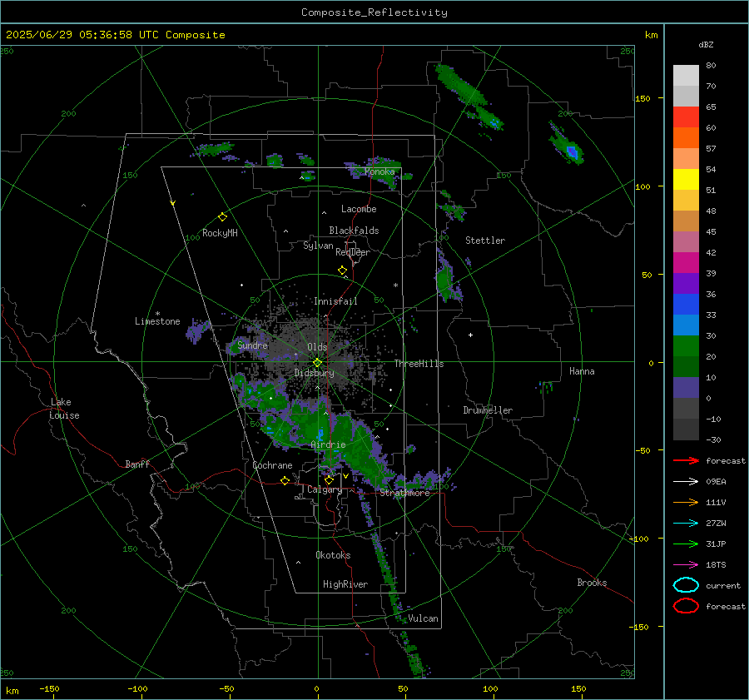Click the cyan 27ZW arrow legend icon
This screenshot has height=700, width=749.
tap(686, 524)
